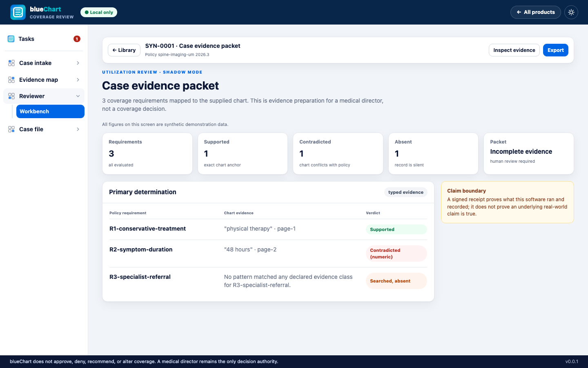588x368 pixels.
Task: Click the Case file grid icon
Action: (x=11, y=129)
